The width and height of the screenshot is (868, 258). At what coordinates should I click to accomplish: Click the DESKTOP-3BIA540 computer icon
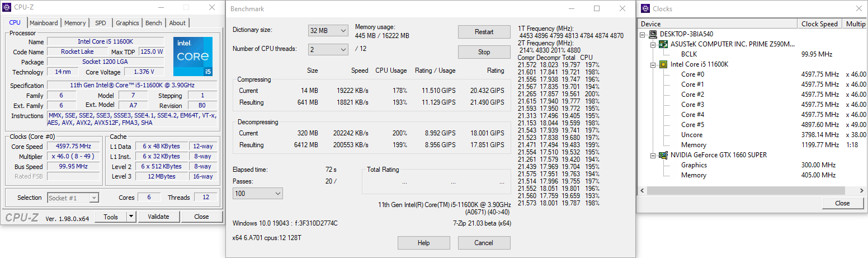pyautogui.click(x=654, y=34)
